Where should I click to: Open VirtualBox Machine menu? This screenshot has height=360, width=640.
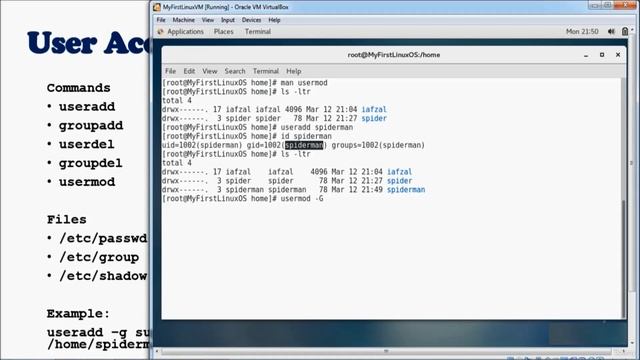coord(183,20)
